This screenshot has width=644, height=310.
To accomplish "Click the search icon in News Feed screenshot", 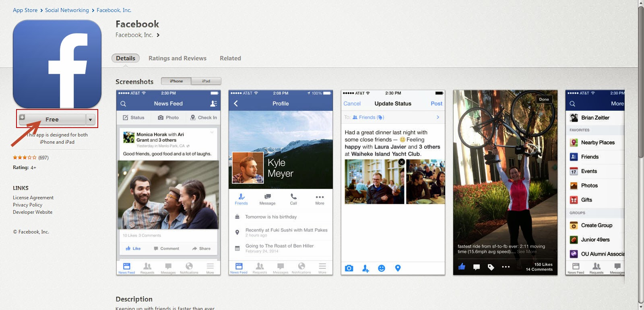I will tap(123, 104).
